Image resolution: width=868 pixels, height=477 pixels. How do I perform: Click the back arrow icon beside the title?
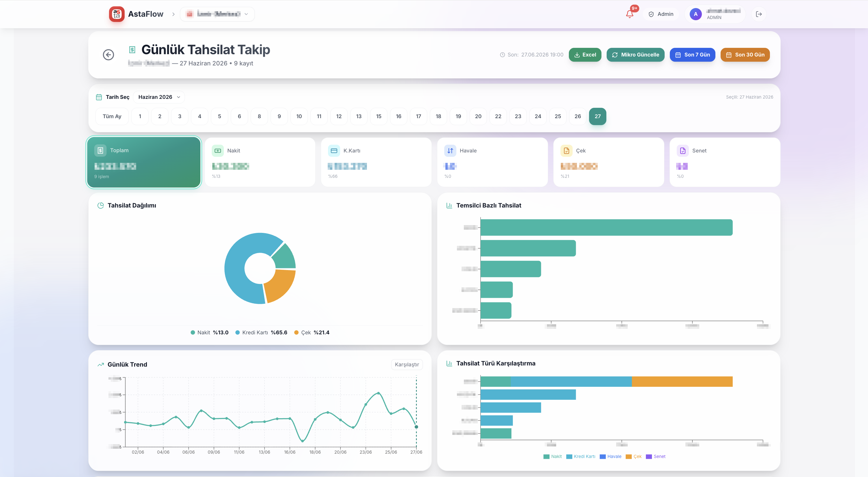pyautogui.click(x=108, y=54)
